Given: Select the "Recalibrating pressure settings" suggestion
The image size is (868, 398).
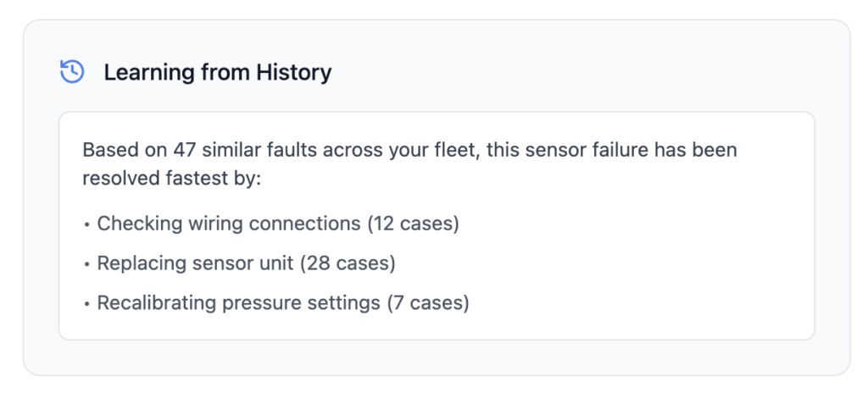Looking at the screenshot, I should point(238,302).
